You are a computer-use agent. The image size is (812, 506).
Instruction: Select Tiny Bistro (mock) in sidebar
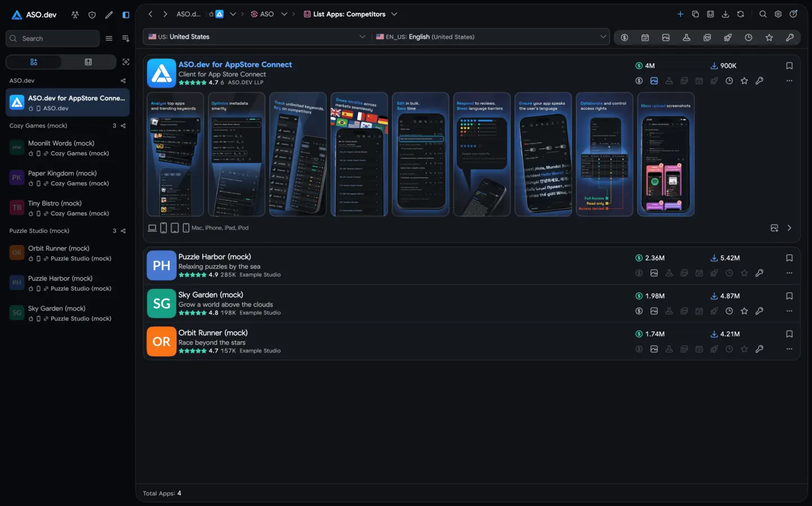point(68,208)
